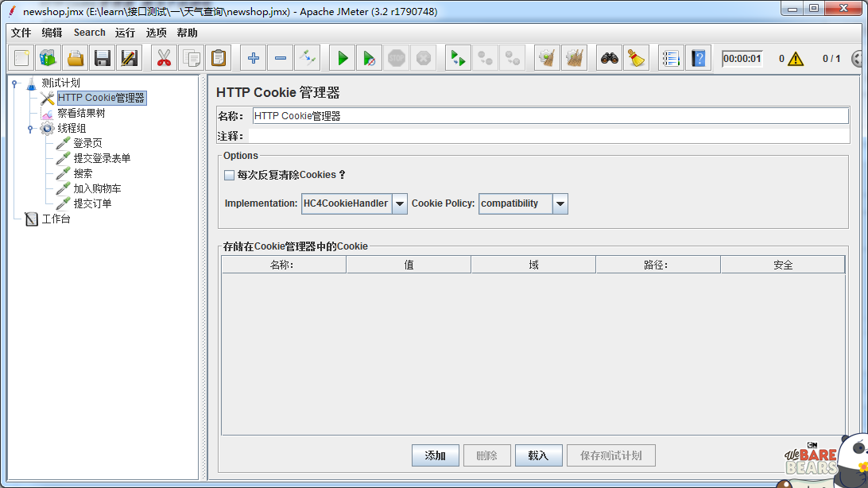Click the Remote start all icon
868x488 pixels.
(x=458, y=58)
